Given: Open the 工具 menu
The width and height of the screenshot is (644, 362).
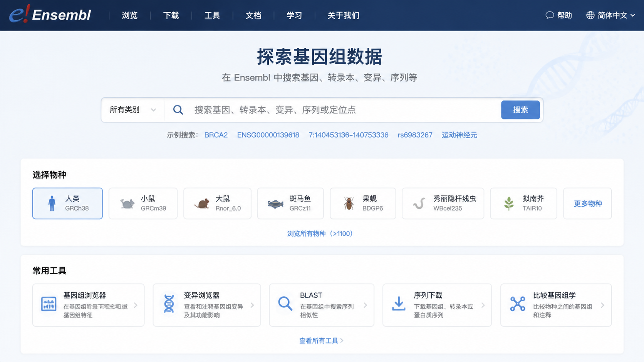Looking at the screenshot, I should [x=212, y=15].
